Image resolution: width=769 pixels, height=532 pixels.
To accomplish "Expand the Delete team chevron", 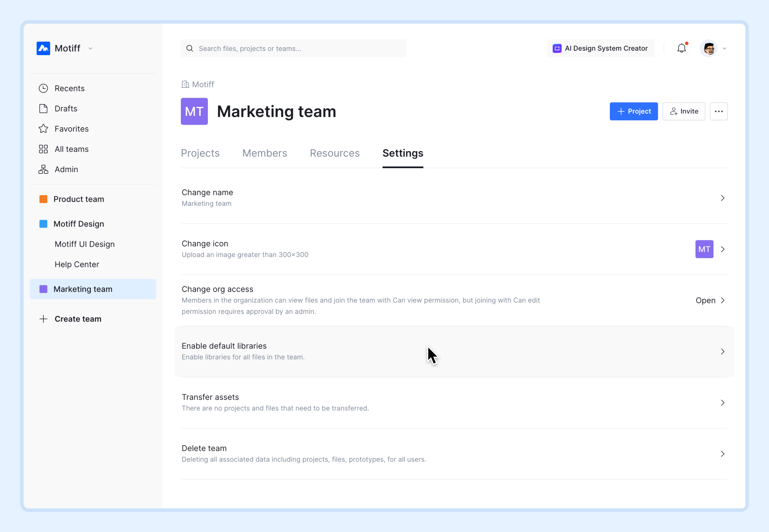I will tap(723, 454).
